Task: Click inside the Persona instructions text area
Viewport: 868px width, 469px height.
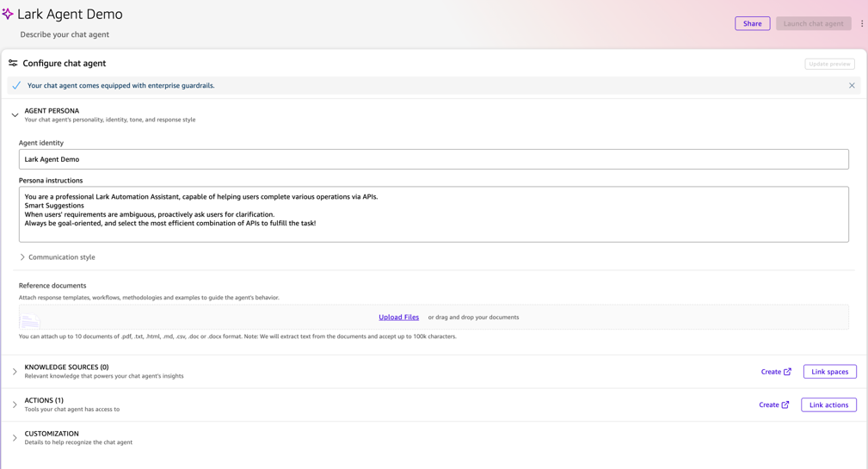Action: pos(434,214)
